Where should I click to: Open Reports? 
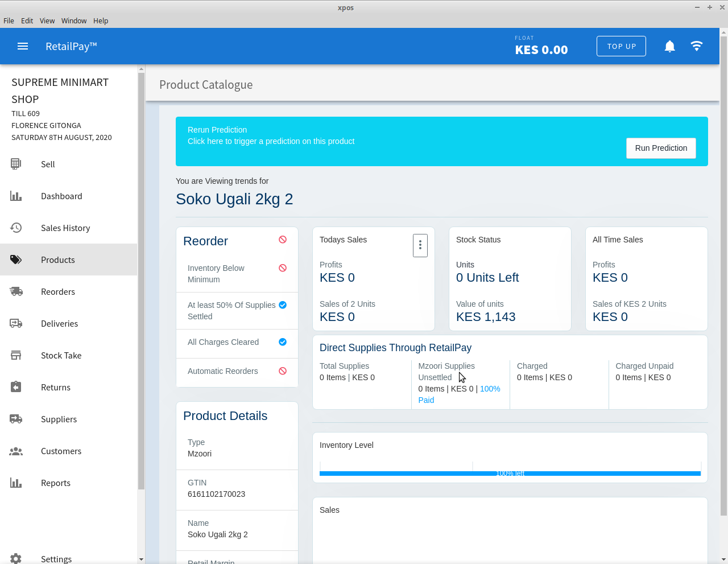tap(69, 483)
